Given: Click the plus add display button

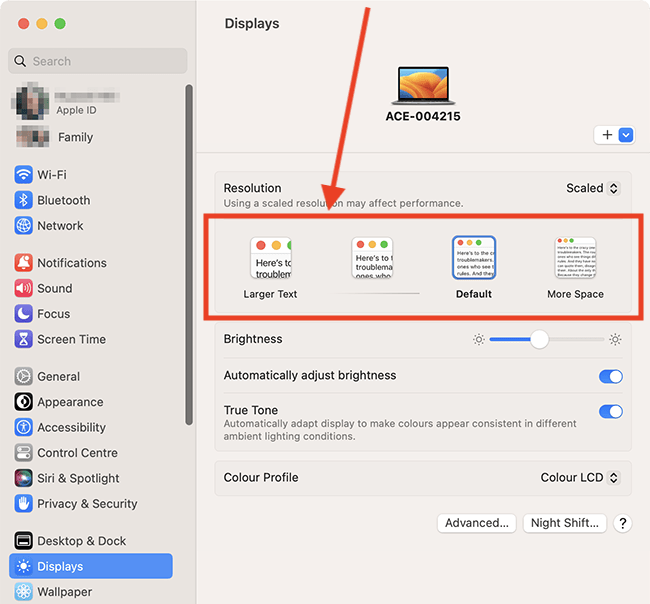Looking at the screenshot, I should coord(607,135).
